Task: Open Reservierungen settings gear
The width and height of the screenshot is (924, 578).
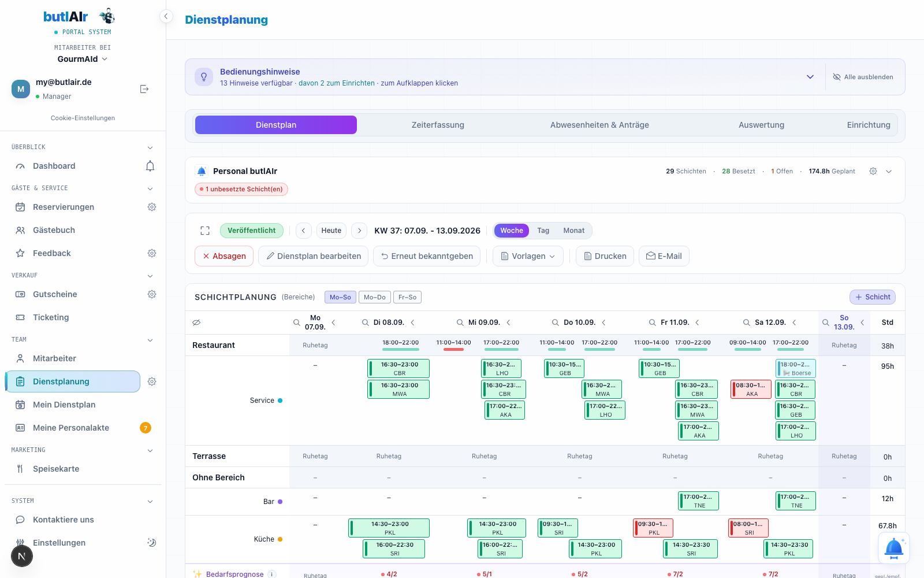Action: coord(152,207)
